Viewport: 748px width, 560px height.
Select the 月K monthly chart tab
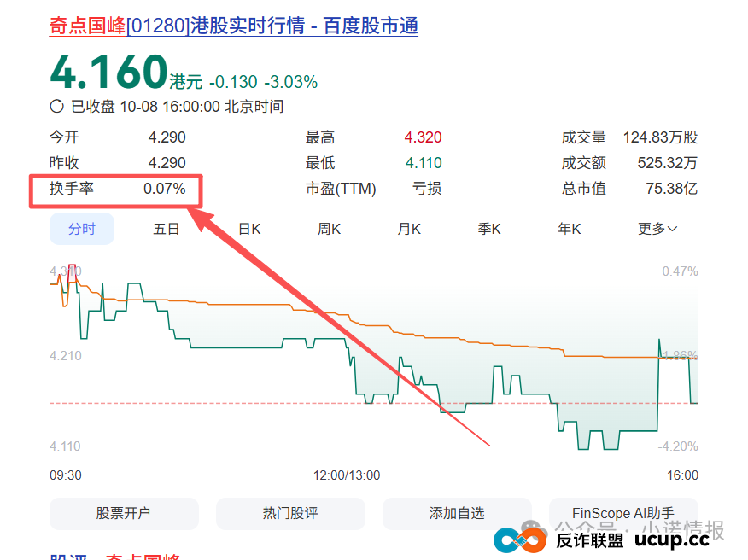(x=409, y=229)
